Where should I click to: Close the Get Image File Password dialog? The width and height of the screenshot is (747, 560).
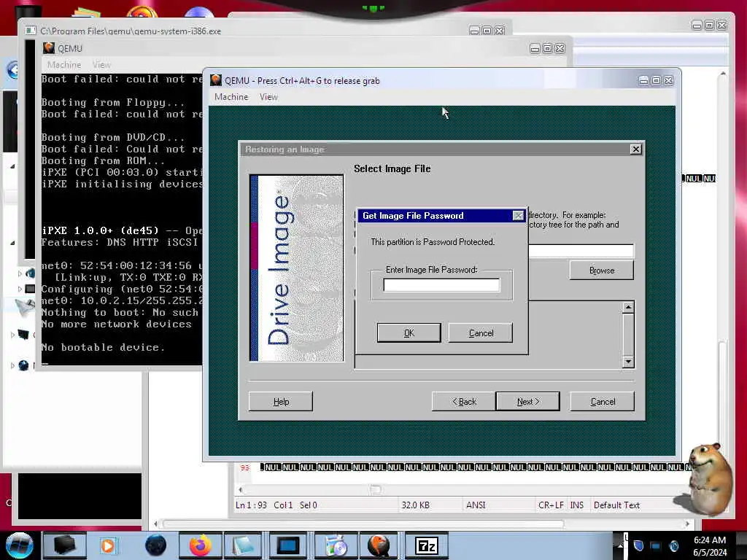(x=519, y=216)
